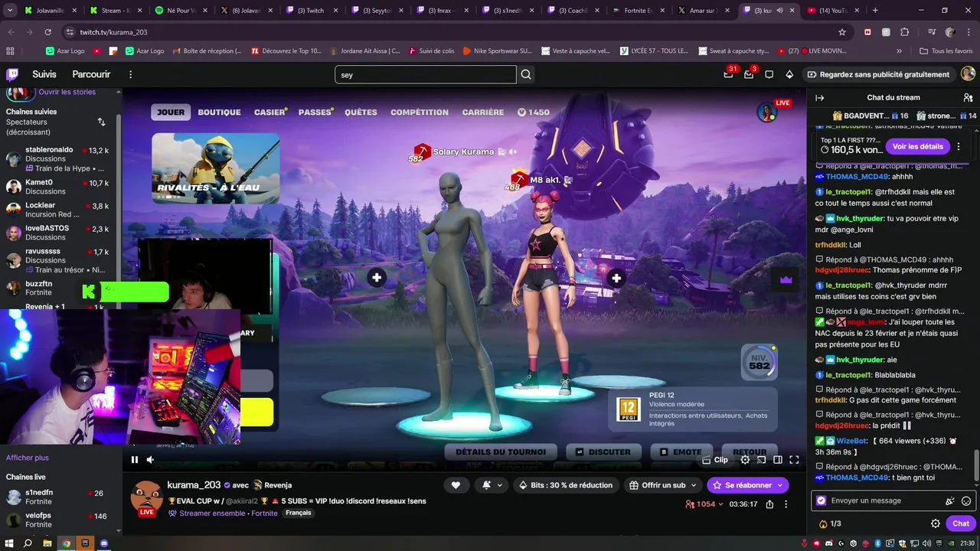This screenshot has width=980, height=551.
Task: Open s1nedfn live channel in sidebar
Action: 59,497
